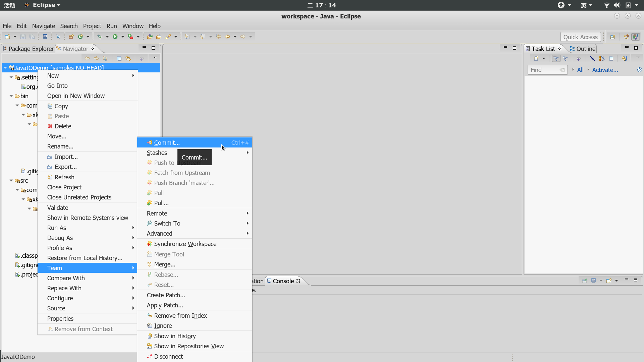The image size is (644, 362).
Task: Collapse the JavaIODemo project tree node
Action: 5,68
